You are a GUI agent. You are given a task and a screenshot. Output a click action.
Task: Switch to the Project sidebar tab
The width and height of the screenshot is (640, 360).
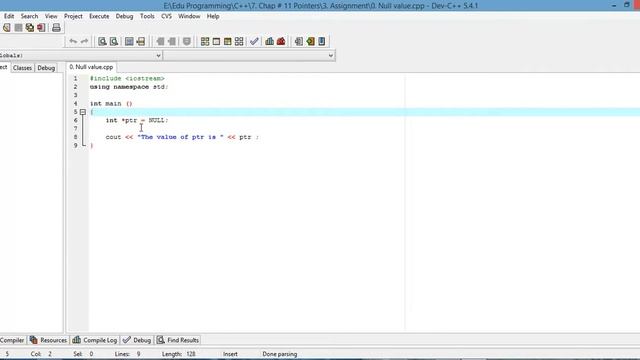pyautogui.click(x=4, y=67)
